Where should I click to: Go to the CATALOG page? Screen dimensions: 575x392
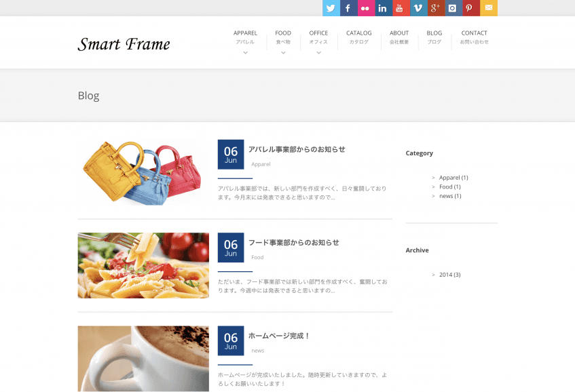[359, 37]
